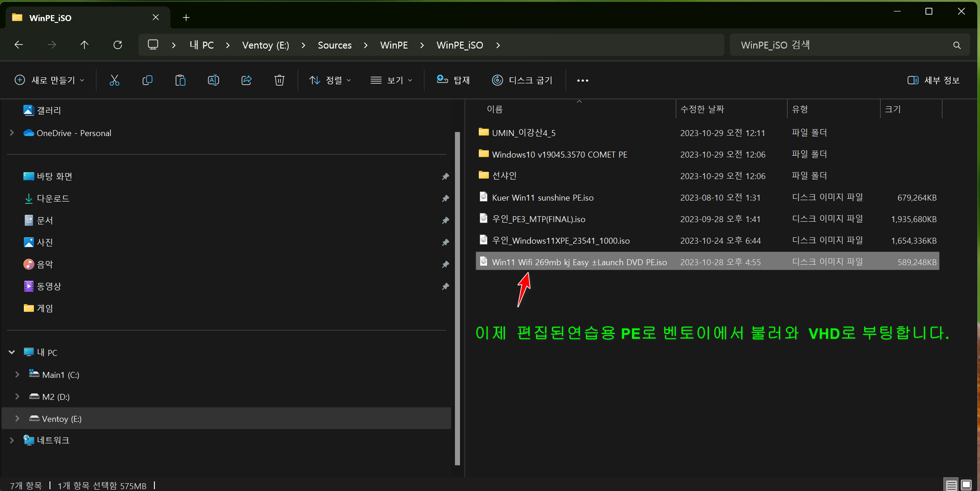980x491 pixels.
Task: Open more options ellipsis menu
Action: point(582,80)
